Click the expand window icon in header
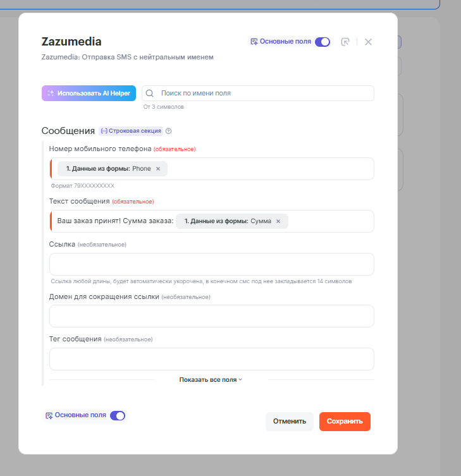 [345, 42]
